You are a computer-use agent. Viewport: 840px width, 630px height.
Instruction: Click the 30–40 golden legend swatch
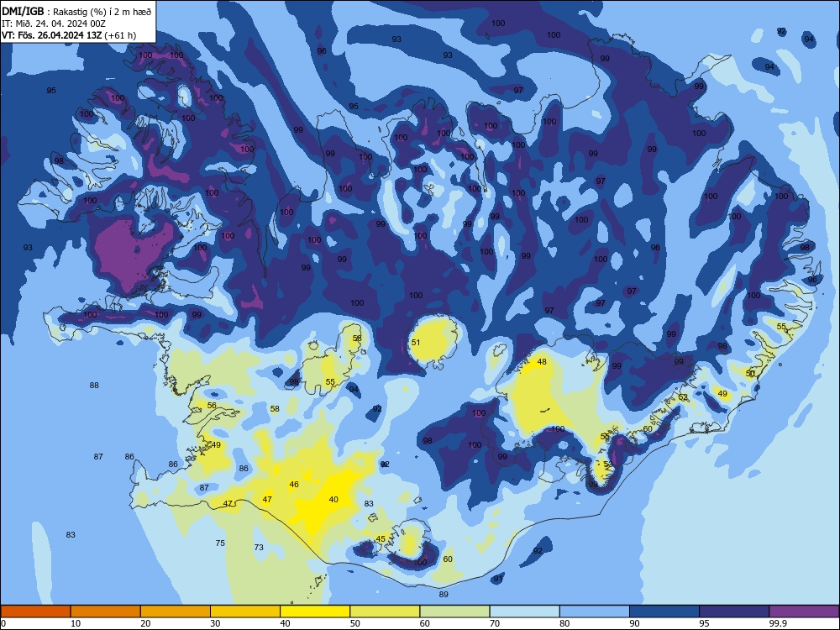[x=245, y=612]
